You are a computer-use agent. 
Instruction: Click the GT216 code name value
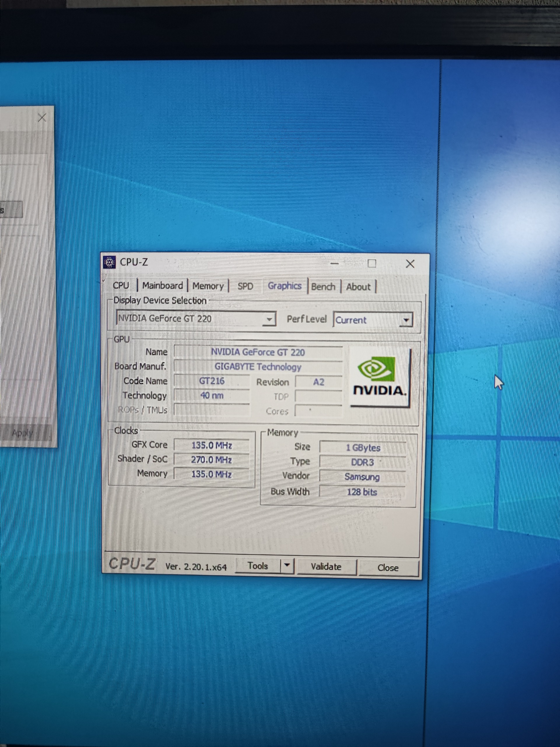point(212,381)
